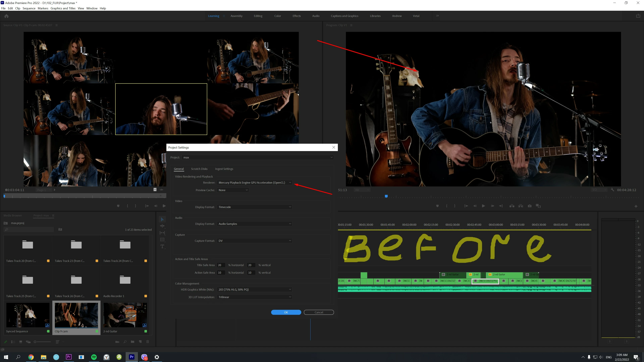Screen dimensions: 644x362
Task: Click Add Marker in the Program monitor
Action: (x=437, y=206)
